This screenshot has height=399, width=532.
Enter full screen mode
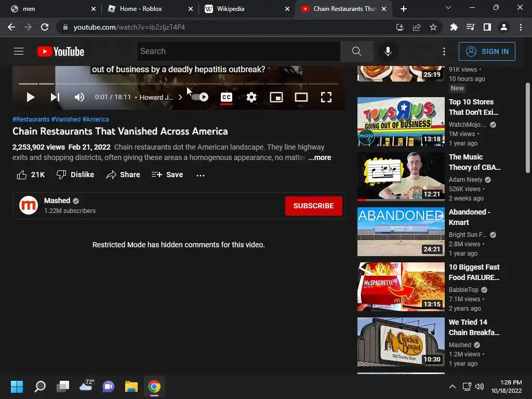(x=326, y=97)
